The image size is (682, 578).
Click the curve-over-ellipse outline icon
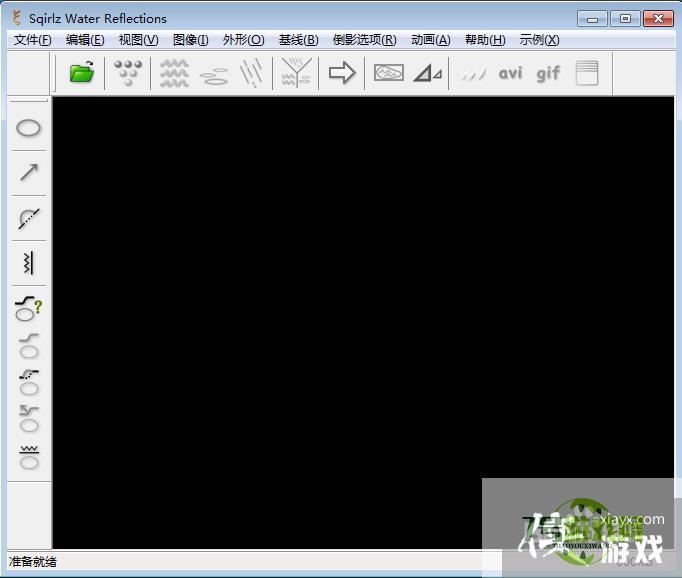pyautogui.click(x=29, y=346)
